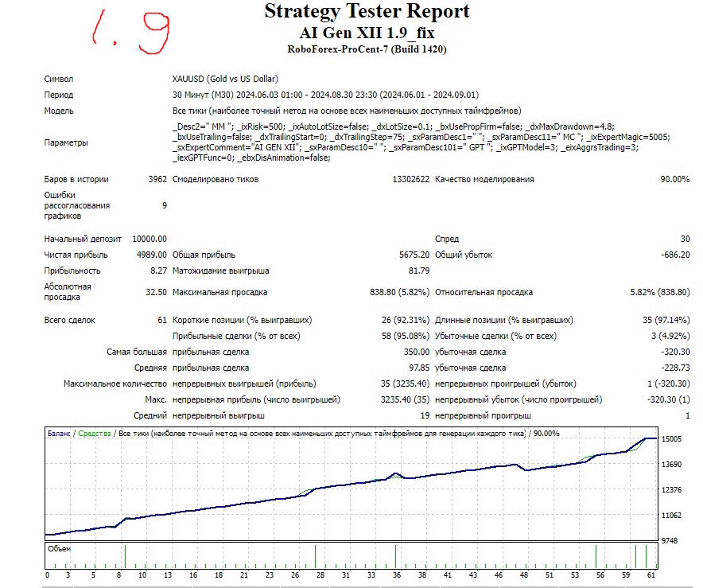Click the average consecutive wins value 19
Screen dimensions: 703x588
(x=425, y=416)
